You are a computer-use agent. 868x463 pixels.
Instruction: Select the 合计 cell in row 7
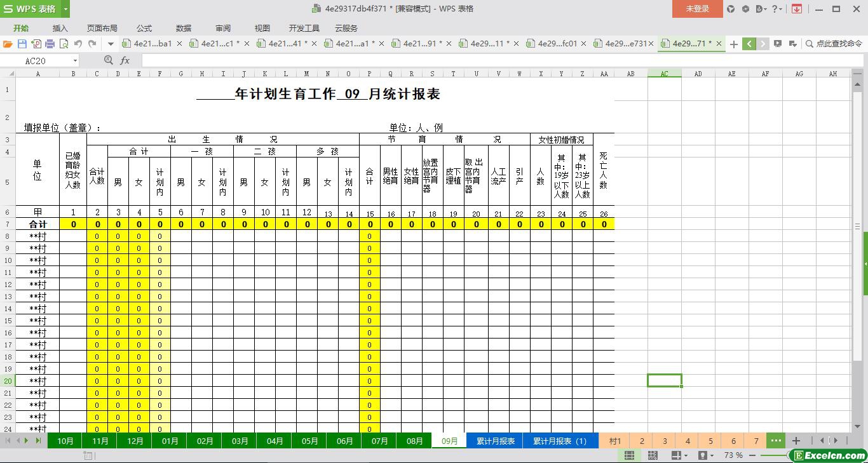click(37, 224)
